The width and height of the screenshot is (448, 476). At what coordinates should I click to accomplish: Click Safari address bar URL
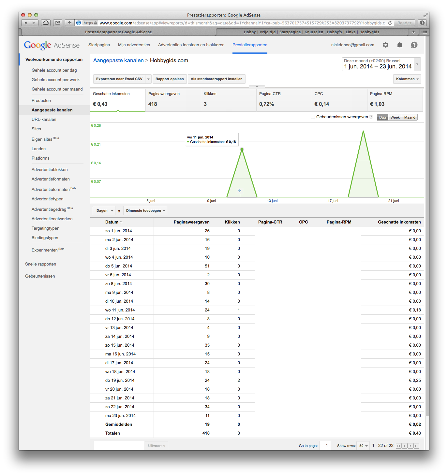coord(242,23)
